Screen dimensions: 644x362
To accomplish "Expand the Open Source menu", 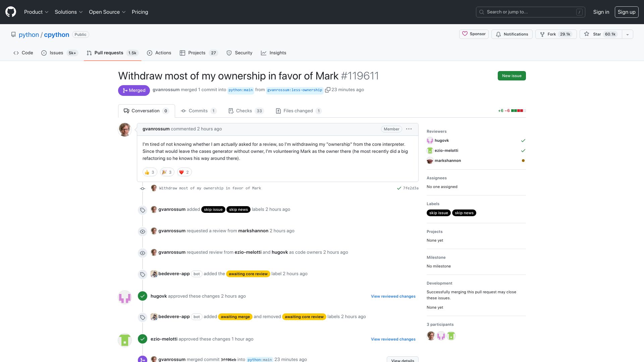I will [x=107, y=12].
